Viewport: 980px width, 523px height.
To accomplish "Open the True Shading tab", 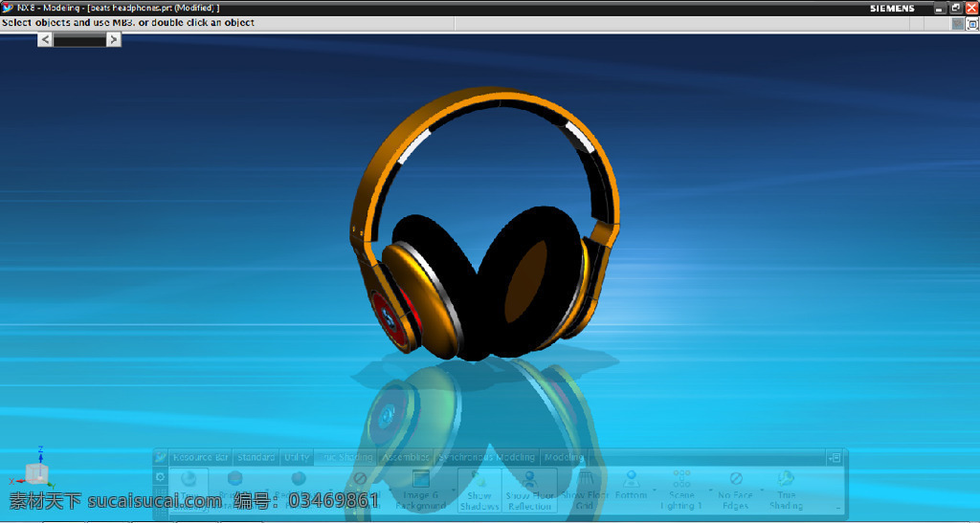I will (x=345, y=457).
